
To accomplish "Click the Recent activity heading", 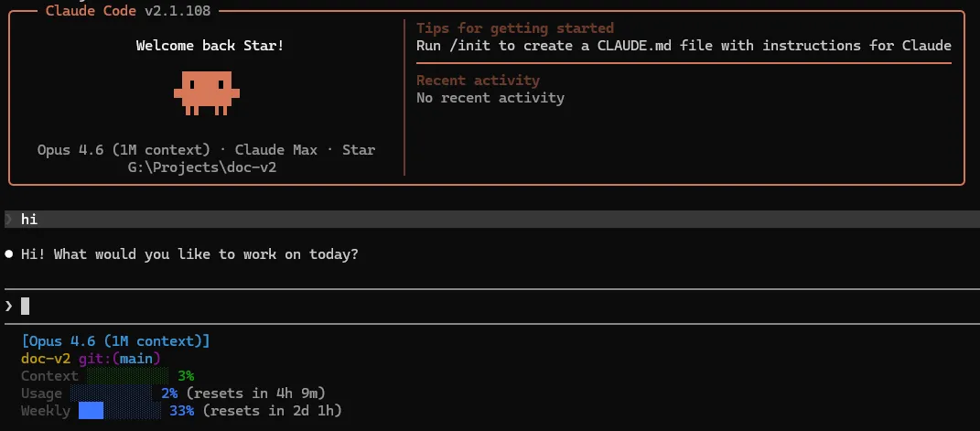I will (478, 81).
